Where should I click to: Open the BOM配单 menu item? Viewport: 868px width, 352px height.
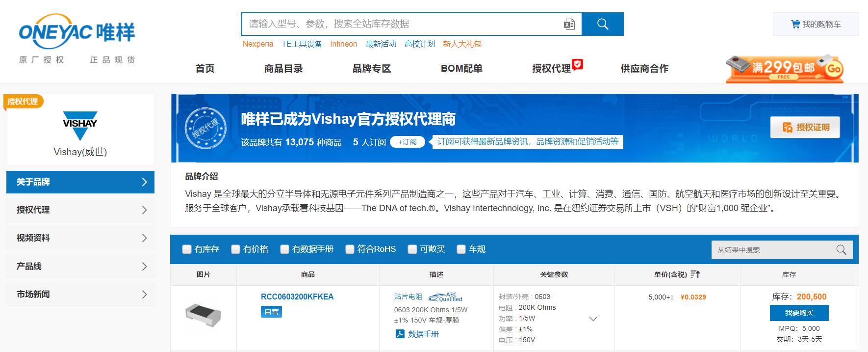point(461,69)
